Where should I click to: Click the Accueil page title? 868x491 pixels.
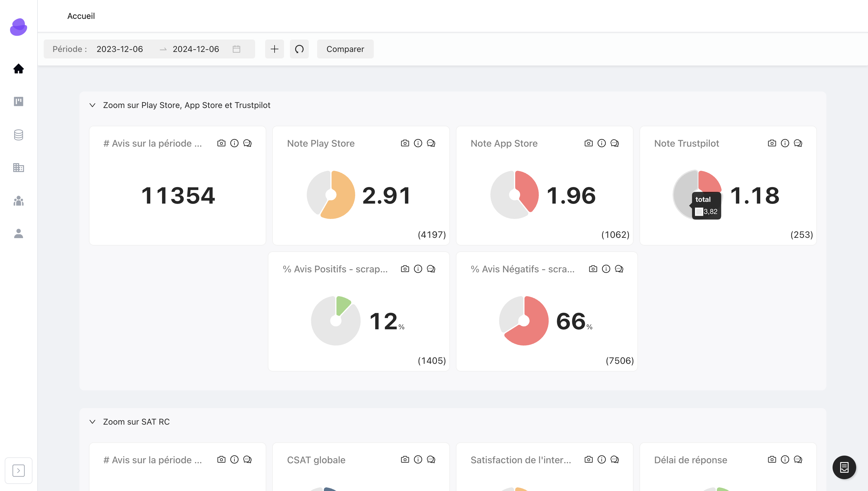[81, 16]
